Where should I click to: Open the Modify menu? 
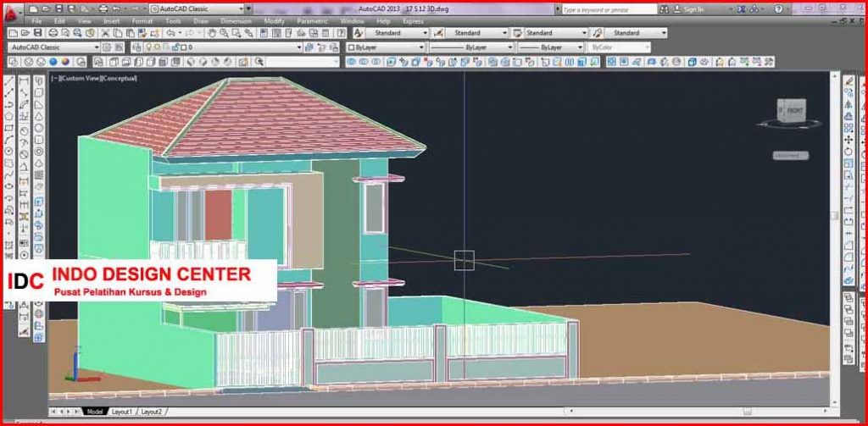(274, 21)
